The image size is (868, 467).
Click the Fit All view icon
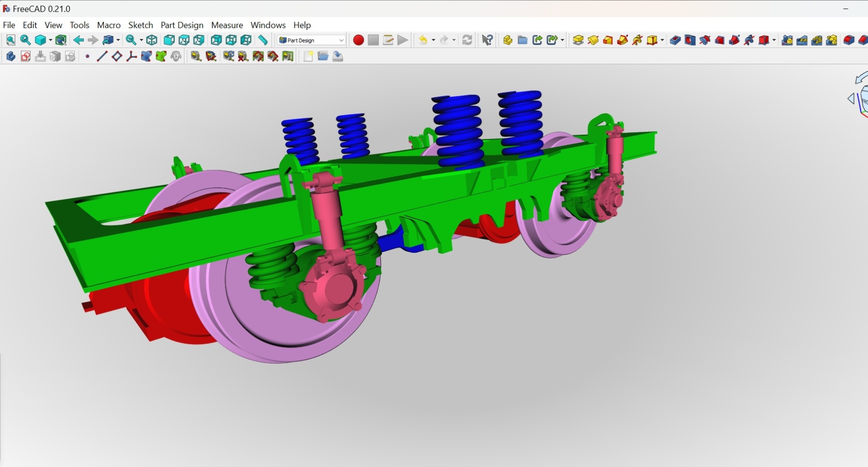(x=11, y=40)
